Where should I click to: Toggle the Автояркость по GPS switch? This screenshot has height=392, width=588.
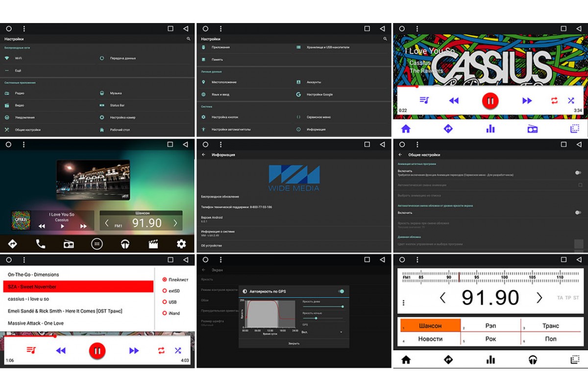pyautogui.click(x=341, y=291)
